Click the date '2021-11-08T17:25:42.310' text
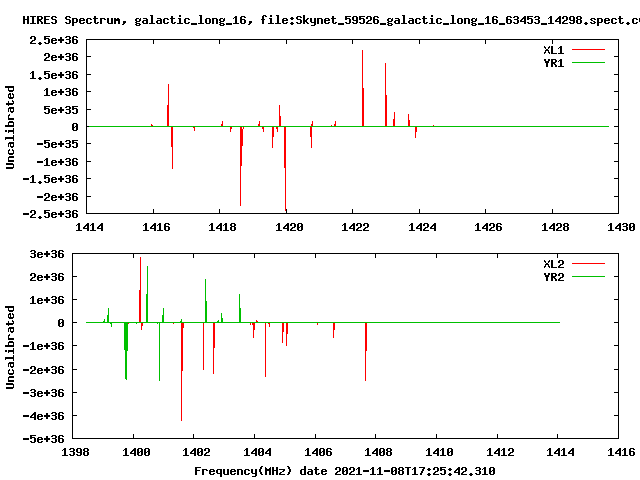 tap(415, 471)
